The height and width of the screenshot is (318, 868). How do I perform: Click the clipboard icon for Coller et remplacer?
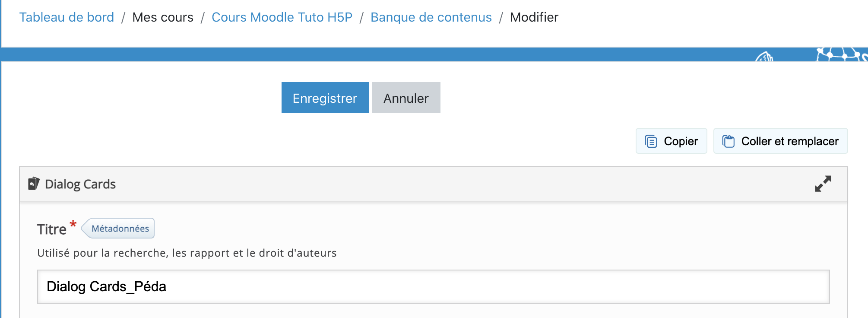point(729,141)
